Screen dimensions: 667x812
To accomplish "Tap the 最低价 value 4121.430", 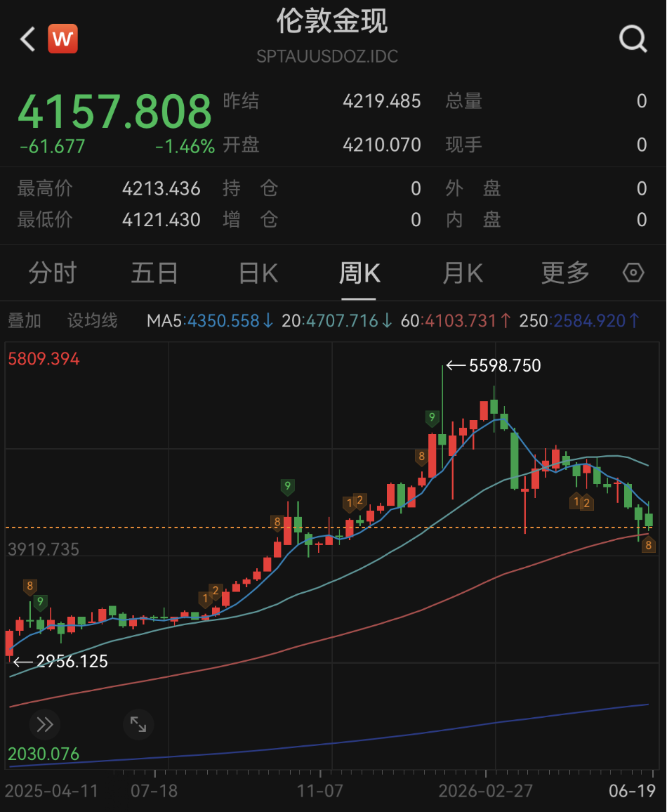I will pos(161,220).
